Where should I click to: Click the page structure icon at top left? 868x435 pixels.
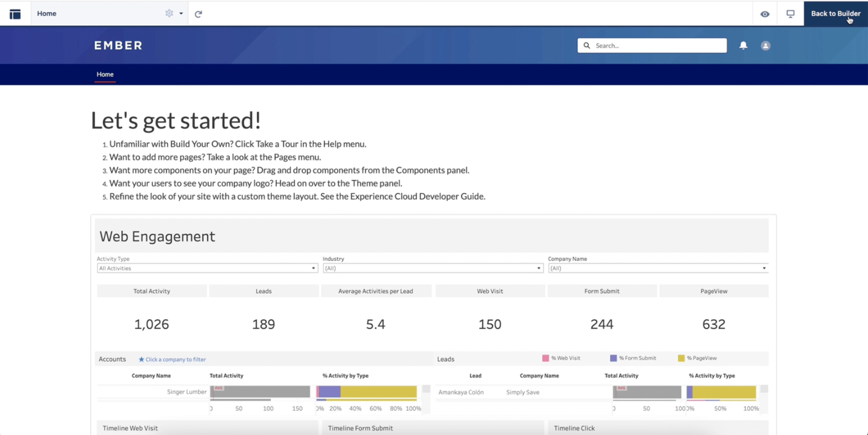(15, 14)
